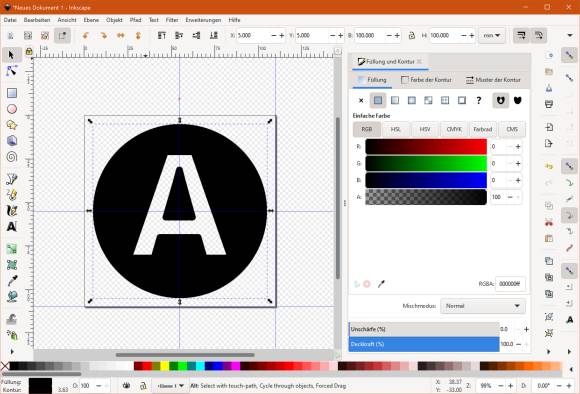Select the Paint bucket tool
Viewport: 580px width, 394px height.
[12, 296]
